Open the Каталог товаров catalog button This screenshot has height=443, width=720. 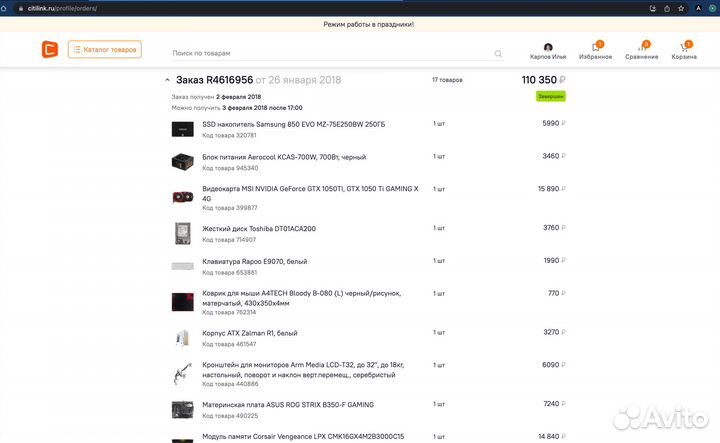point(105,49)
